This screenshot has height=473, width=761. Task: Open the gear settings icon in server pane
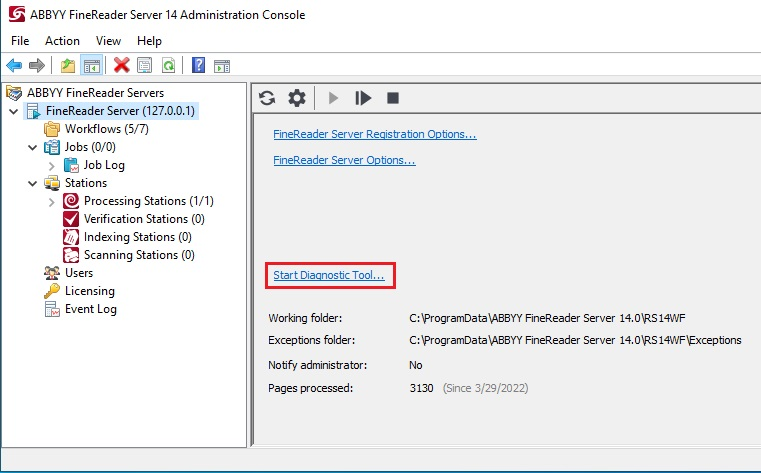click(297, 98)
